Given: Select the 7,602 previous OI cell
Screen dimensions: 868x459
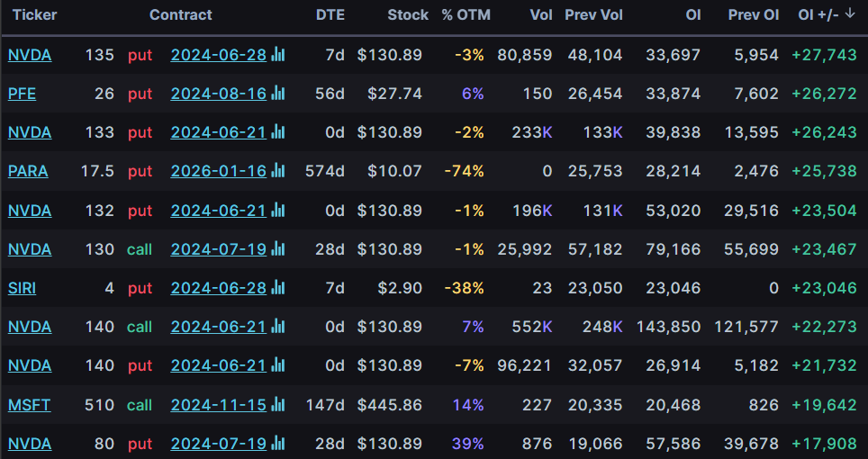Looking at the screenshot, I should click(x=756, y=94).
